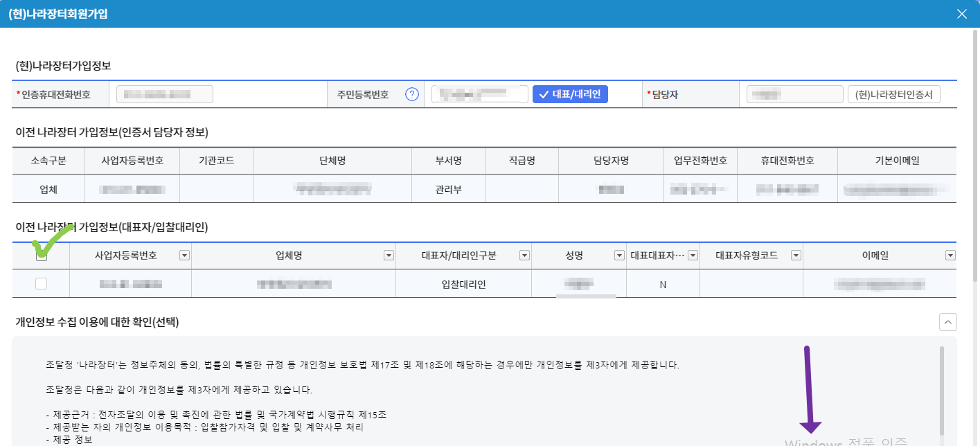Click the 업무전화번호 column header

point(700,161)
